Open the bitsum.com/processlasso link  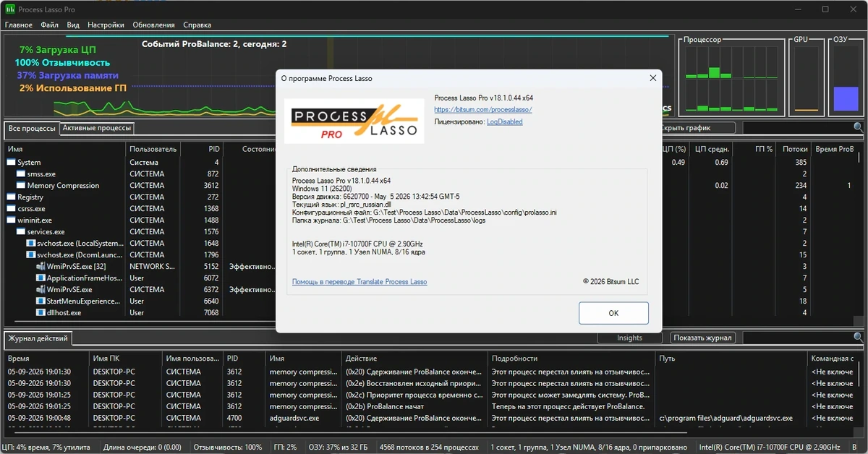pos(483,110)
